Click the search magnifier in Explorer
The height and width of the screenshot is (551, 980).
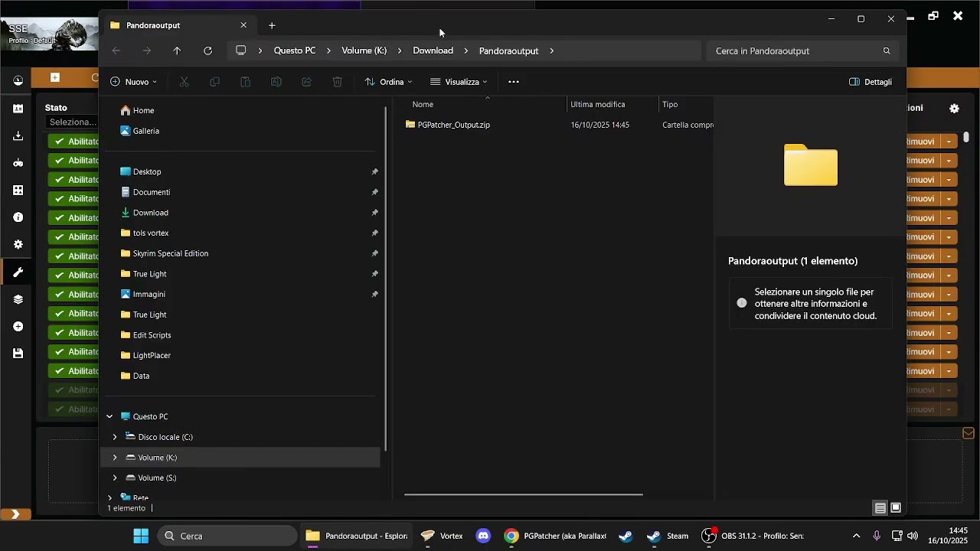887,51
